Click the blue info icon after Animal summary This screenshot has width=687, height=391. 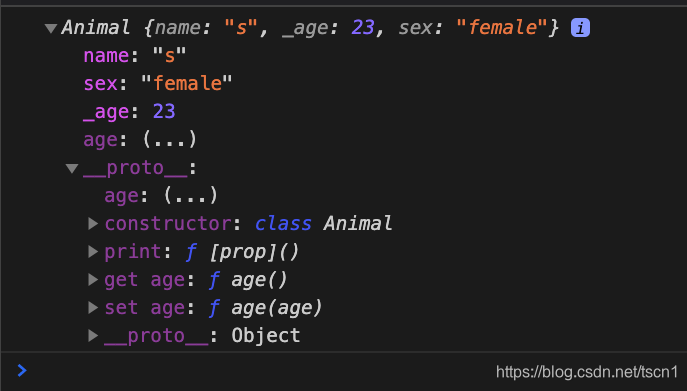coord(580,28)
